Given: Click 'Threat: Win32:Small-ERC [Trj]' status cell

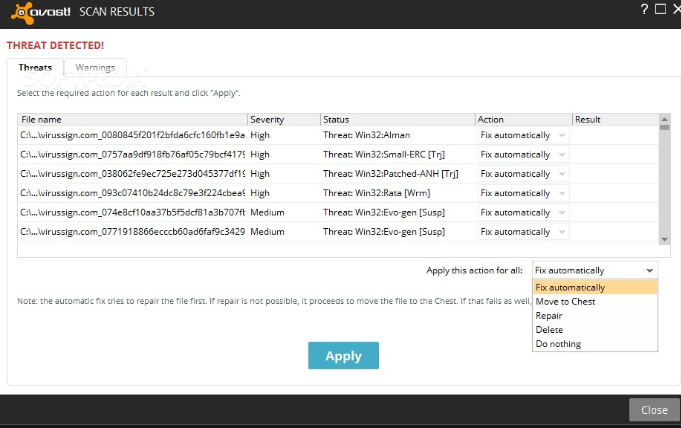Looking at the screenshot, I should click(384, 155).
